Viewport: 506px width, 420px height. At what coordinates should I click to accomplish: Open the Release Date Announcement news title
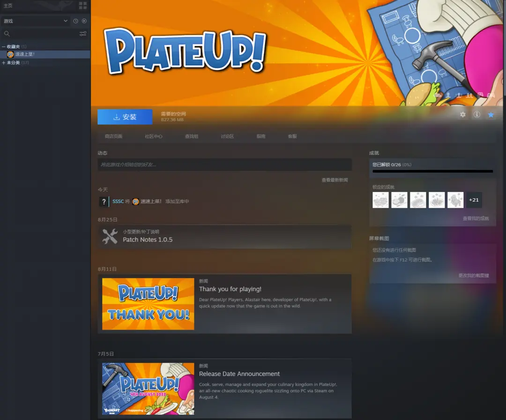239,374
